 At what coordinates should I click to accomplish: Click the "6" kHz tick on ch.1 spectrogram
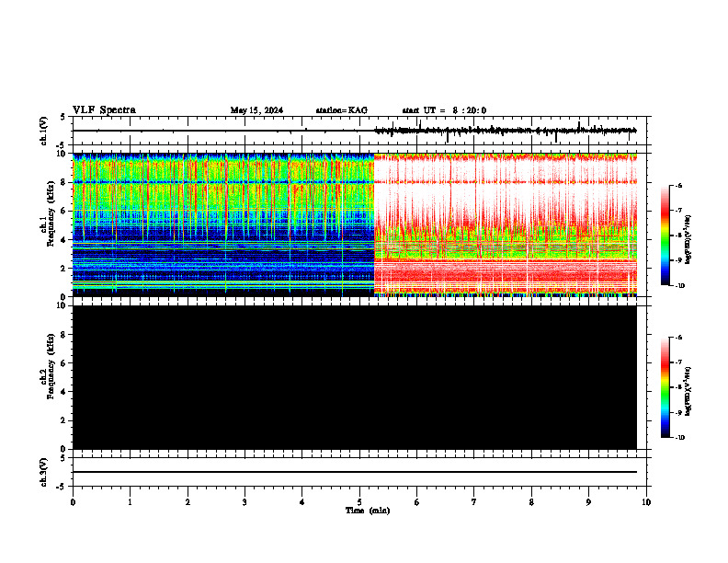point(64,212)
